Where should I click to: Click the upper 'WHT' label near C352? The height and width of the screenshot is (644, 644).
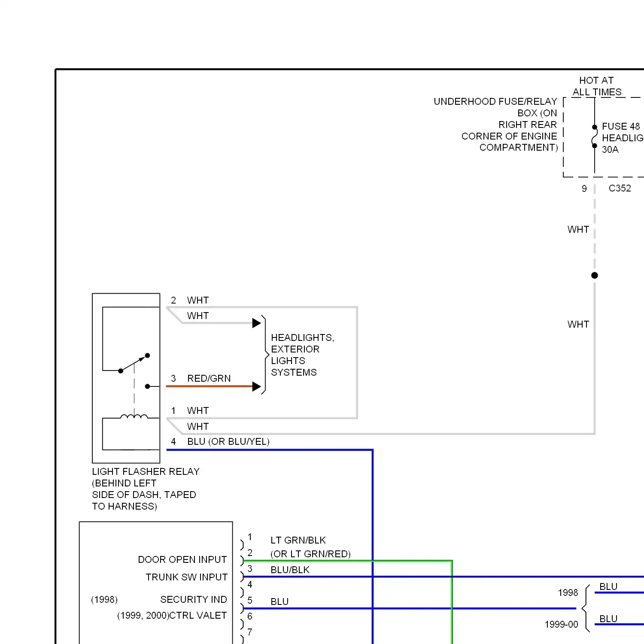tap(578, 229)
